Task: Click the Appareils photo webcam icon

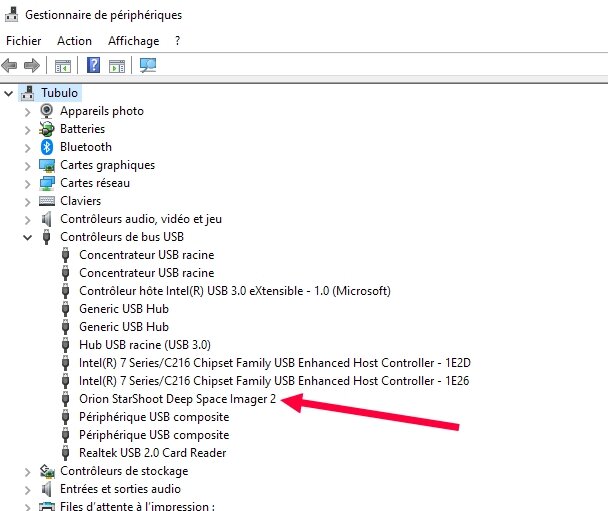Action: coord(47,111)
